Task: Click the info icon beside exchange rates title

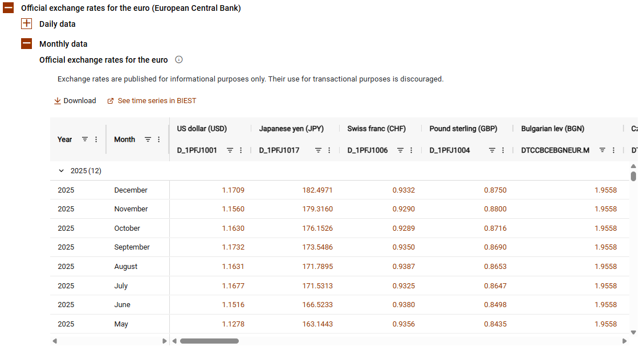Action: pos(179,60)
